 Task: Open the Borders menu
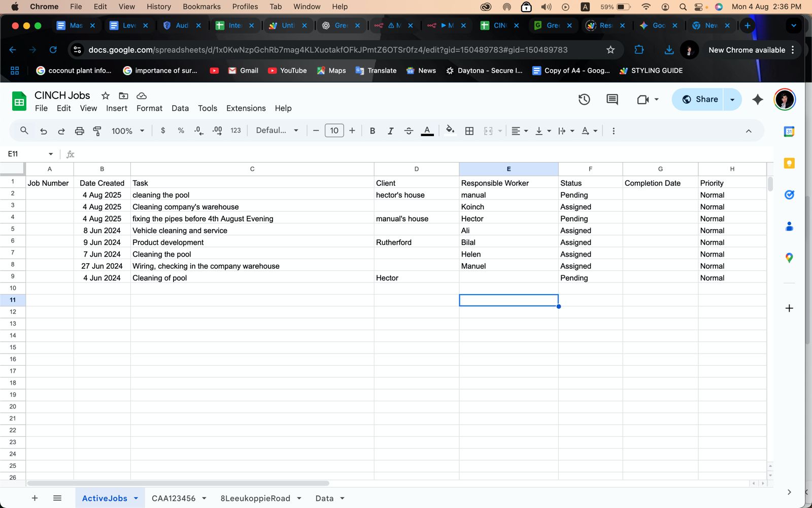pos(468,131)
